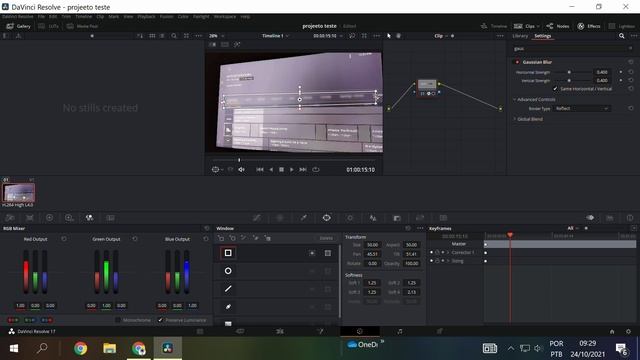Open the Color Match palette icon
The height and width of the screenshot is (360, 640).
point(30,218)
